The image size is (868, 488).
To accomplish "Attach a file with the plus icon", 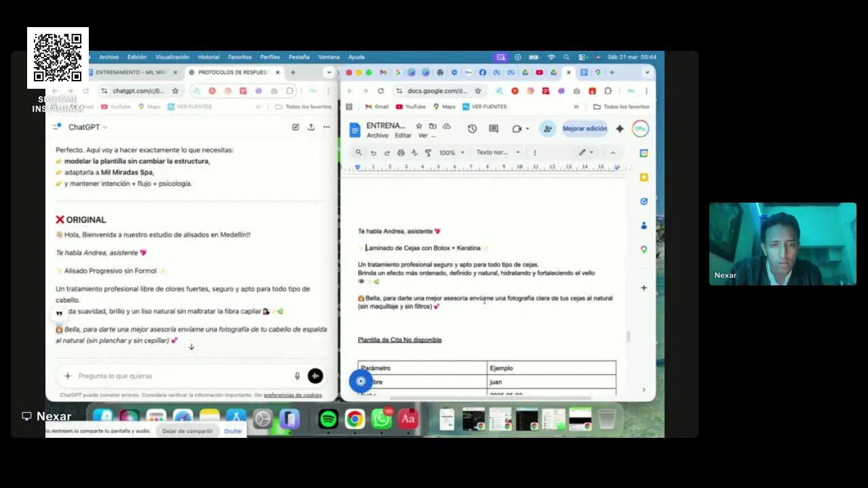I will pos(67,376).
